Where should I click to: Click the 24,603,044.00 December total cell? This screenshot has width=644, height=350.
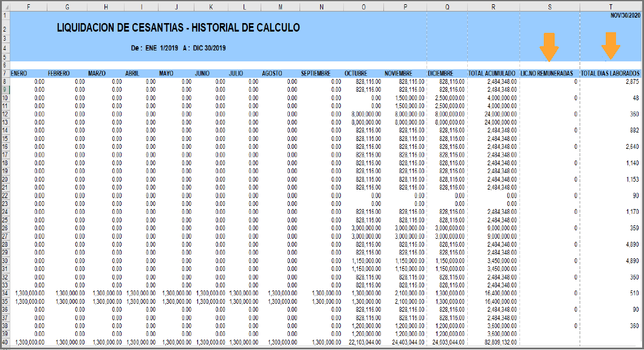point(448,342)
